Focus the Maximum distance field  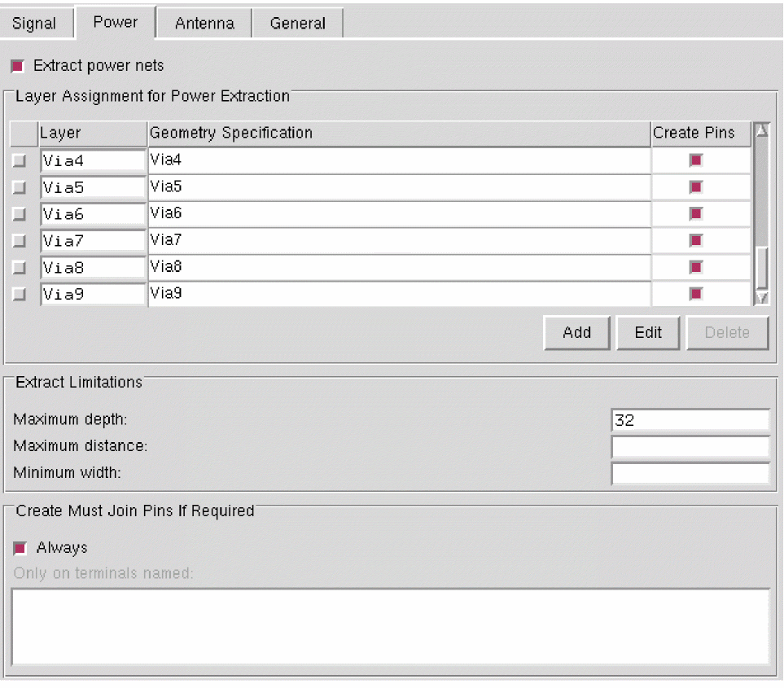(690, 447)
